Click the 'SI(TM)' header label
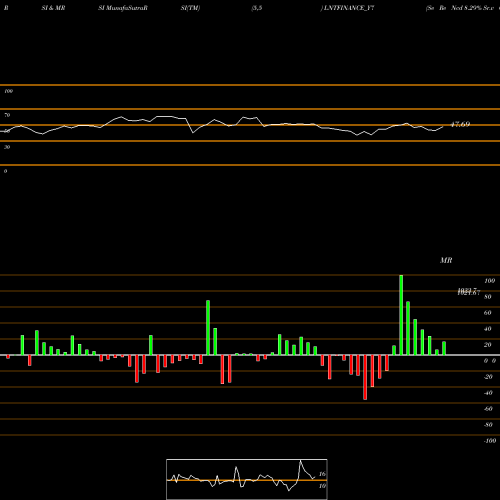 tap(190, 8)
